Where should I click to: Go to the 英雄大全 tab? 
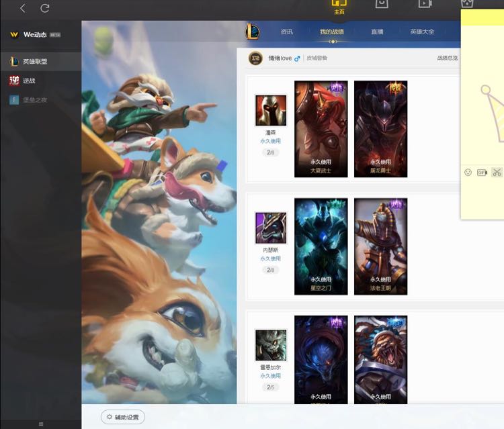pos(422,32)
